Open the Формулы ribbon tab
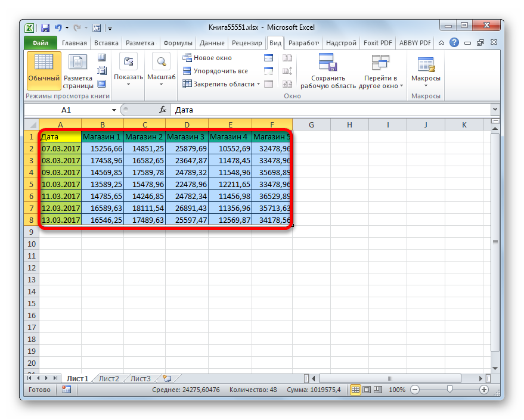 click(178, 43)
